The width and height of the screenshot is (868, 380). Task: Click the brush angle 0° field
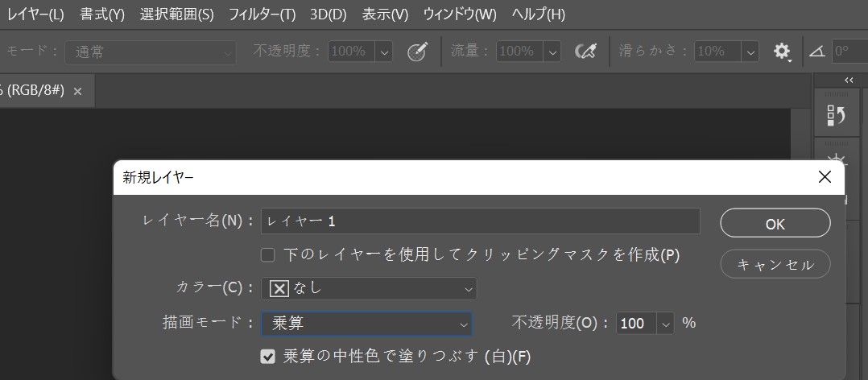849,52
